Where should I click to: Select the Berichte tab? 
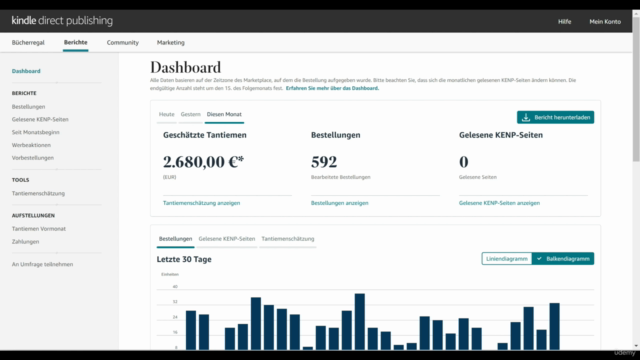tap(76, 42)
